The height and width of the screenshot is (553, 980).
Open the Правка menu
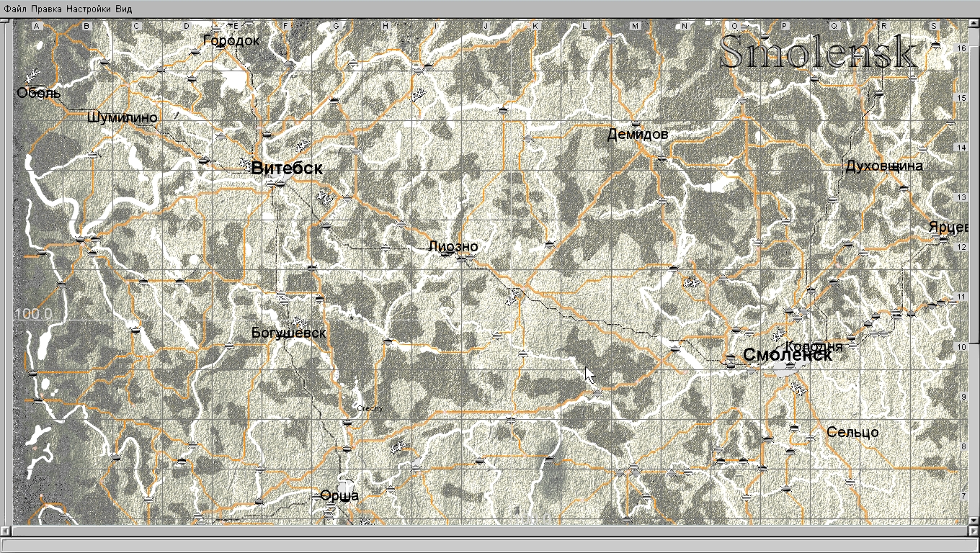[x=47, y=9]
